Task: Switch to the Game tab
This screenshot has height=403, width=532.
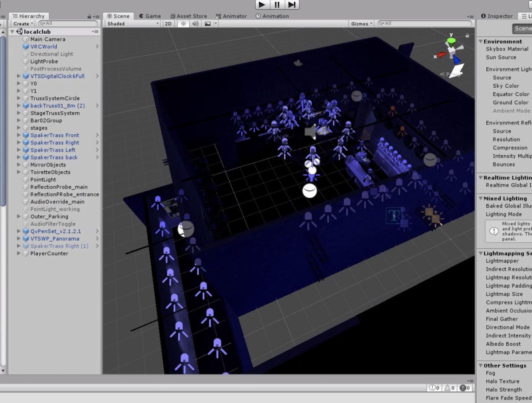Action: 150,16
